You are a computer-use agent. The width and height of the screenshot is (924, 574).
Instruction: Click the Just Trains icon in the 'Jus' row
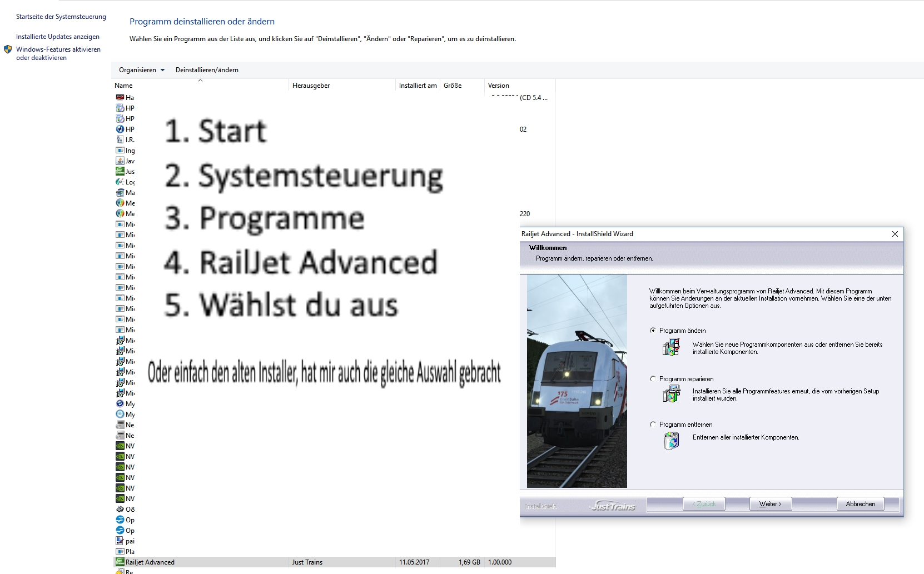coord(120,171)
